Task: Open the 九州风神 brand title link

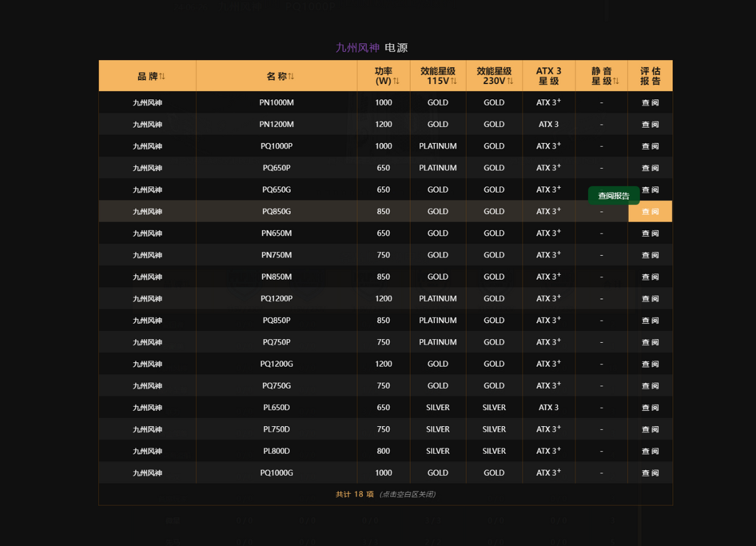Action: (358, 48)
